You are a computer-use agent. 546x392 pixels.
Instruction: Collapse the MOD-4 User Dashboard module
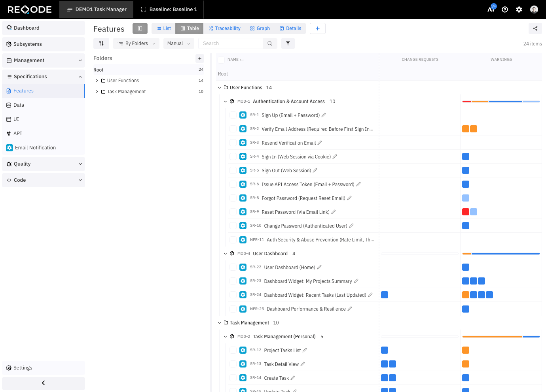pos(226,254)
